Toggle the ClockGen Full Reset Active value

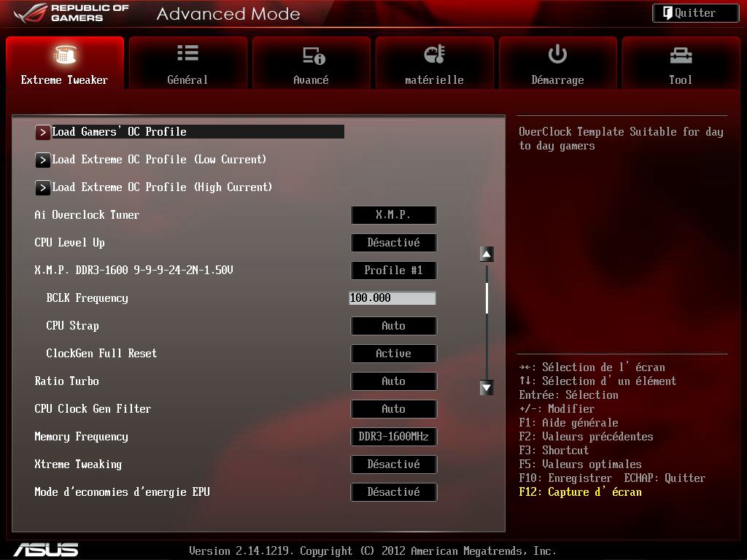click(x=393, y=354)
